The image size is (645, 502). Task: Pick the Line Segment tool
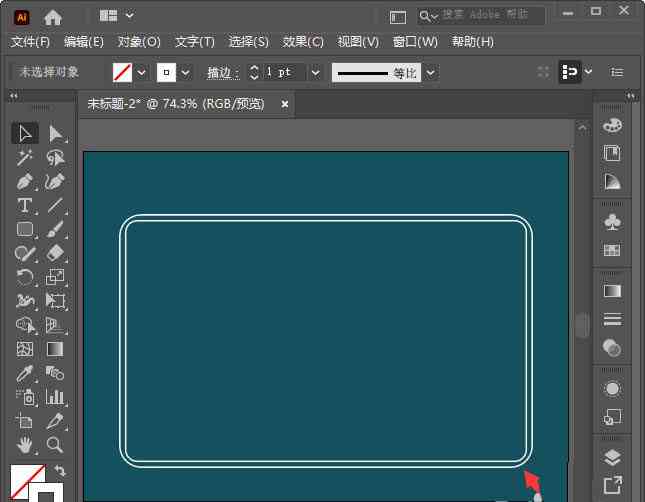55,205
